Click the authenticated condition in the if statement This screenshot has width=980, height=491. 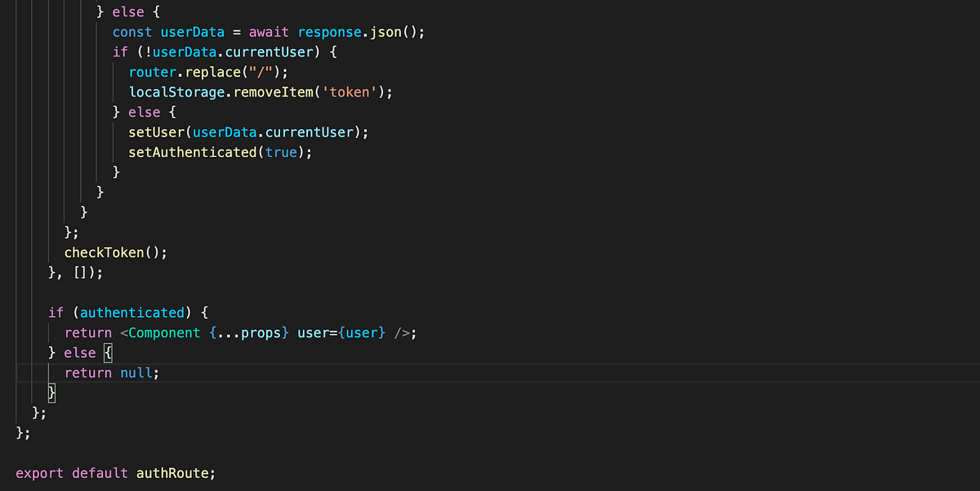(132, 312)
